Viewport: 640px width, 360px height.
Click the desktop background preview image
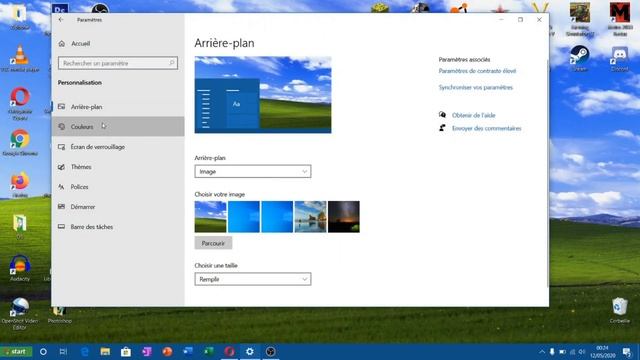click(263, 95)
